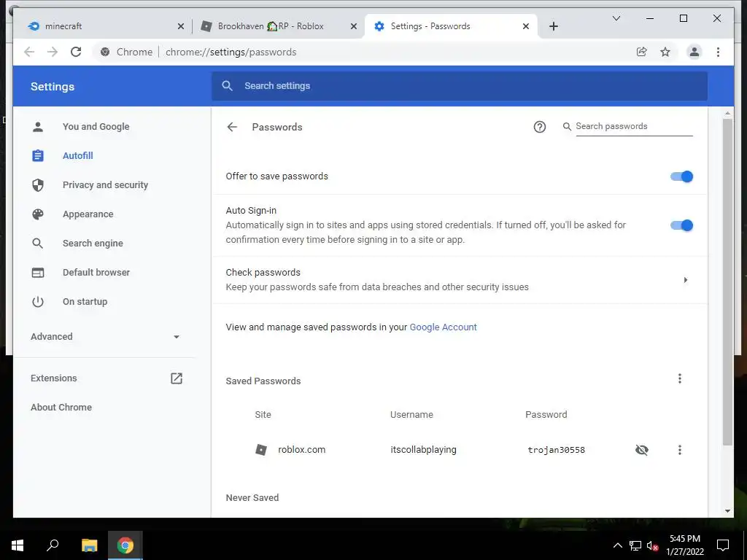Click the address bar URL
The image size is (747, 560).
[x=231, y=52]
